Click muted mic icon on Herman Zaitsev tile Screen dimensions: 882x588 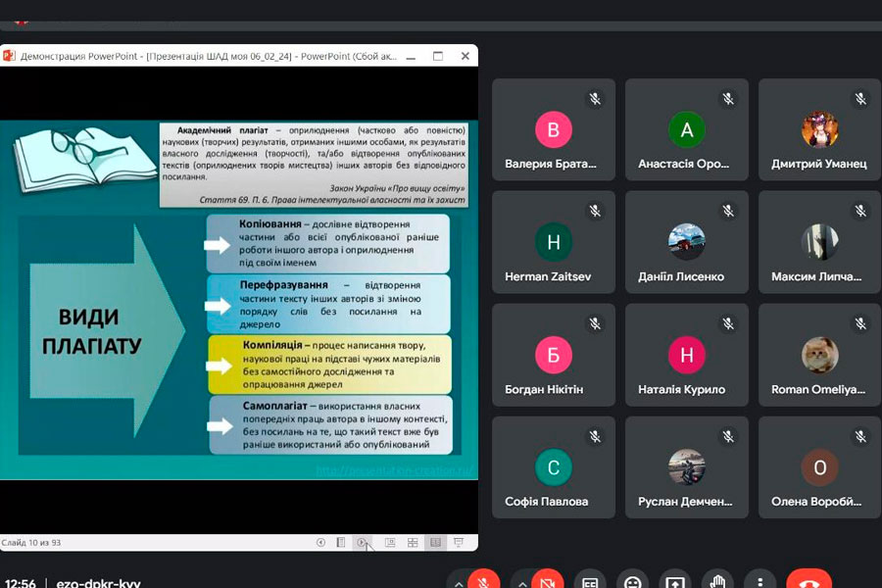coord(595,211)
